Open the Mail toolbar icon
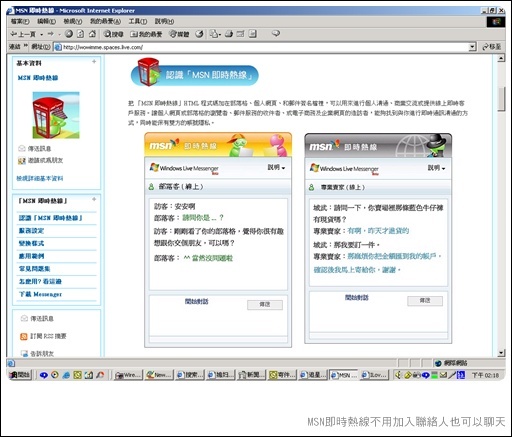This screenshot has height=437, width=512. tap(215, 34)
